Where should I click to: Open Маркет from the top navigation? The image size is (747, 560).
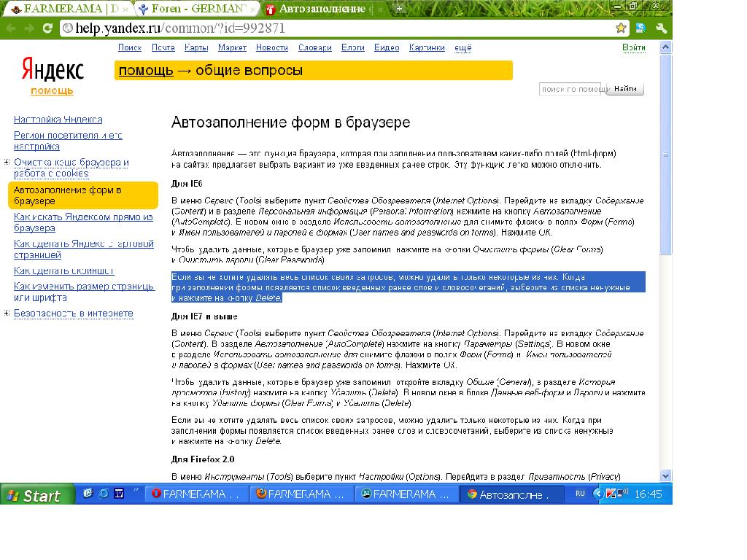point(232,47)
